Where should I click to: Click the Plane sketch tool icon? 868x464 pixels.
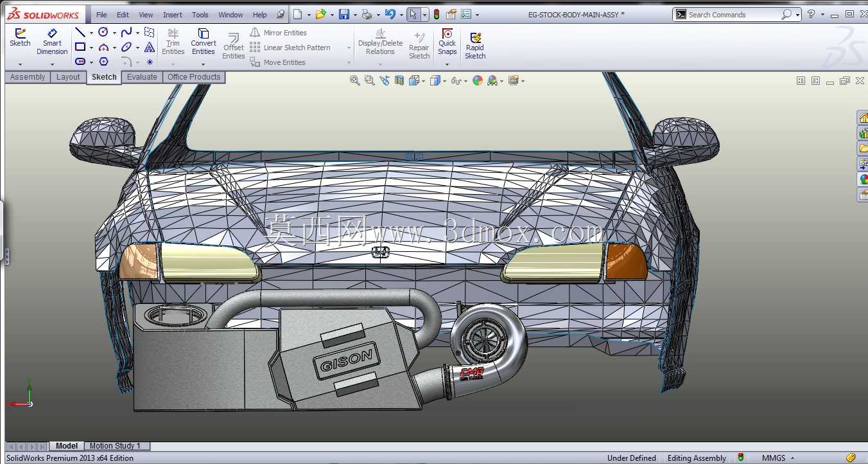click(x=150, y=32)
